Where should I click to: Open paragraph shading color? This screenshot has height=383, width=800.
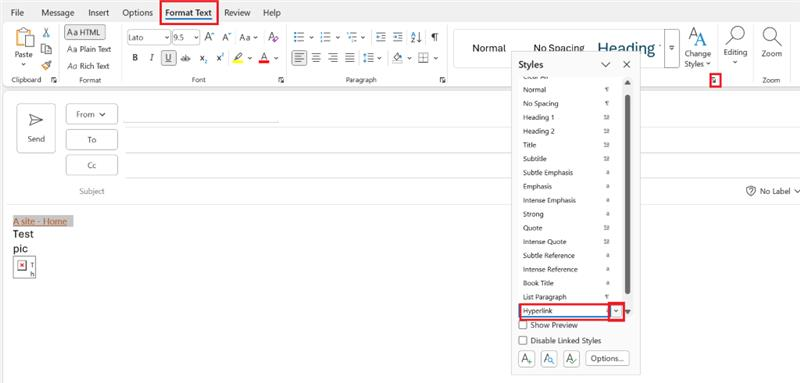(x=398, y=58)
